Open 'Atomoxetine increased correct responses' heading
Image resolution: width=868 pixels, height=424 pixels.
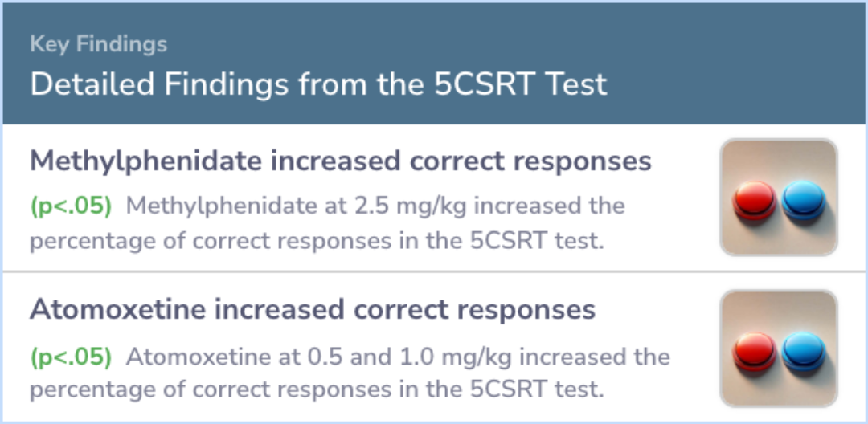(x=313, y=310)
